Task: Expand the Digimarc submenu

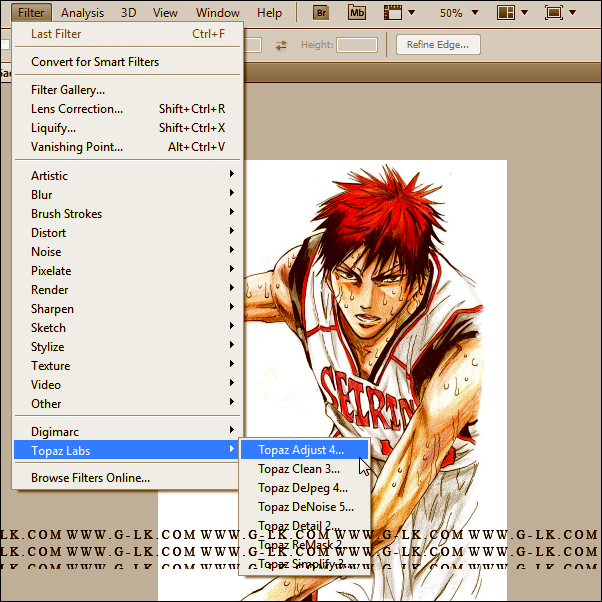Action: [127, 432]
